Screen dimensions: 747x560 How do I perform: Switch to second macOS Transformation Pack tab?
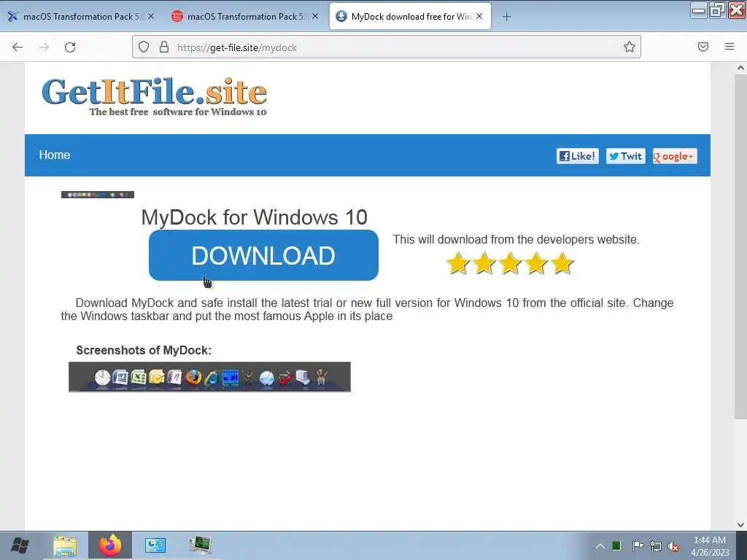coord(245,16)
